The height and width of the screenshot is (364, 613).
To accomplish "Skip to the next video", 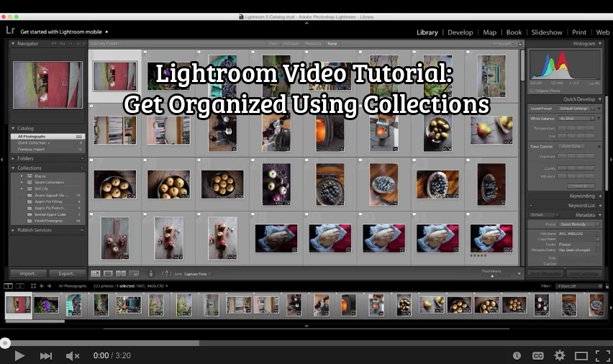I will tap(46, 356).
